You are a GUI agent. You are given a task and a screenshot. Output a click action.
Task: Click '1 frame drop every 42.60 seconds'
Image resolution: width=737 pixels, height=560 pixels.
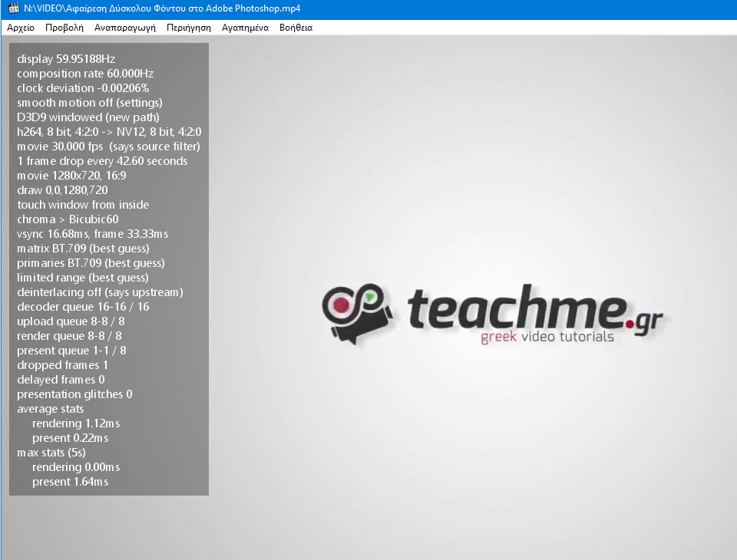(x=102, y=161)
